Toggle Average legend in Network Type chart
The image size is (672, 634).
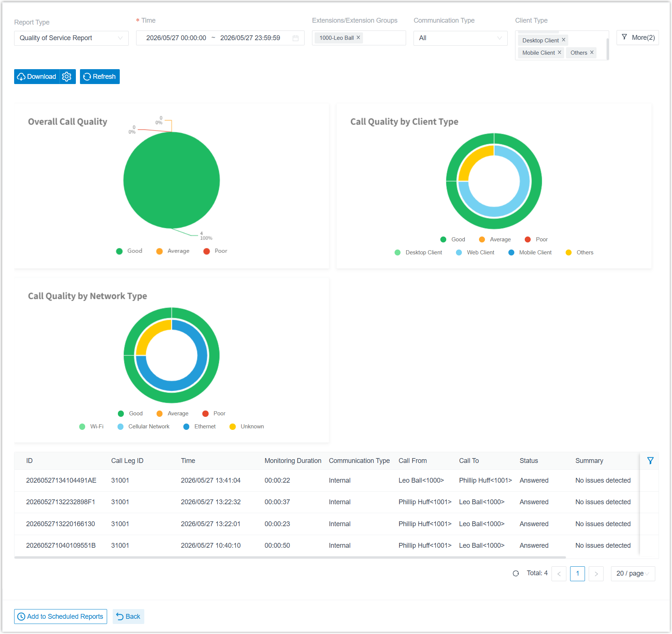pos(173,413)
